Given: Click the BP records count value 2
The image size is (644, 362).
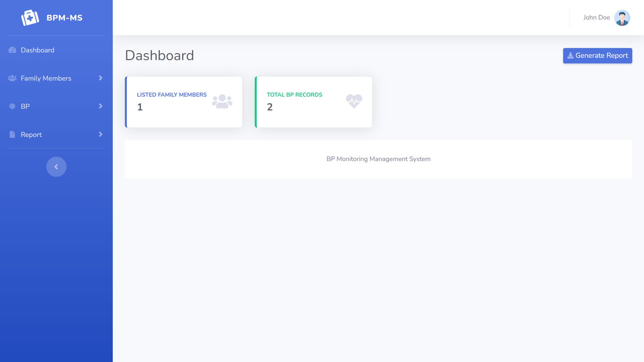Looking at the screenshot, I should coord(270,107).
